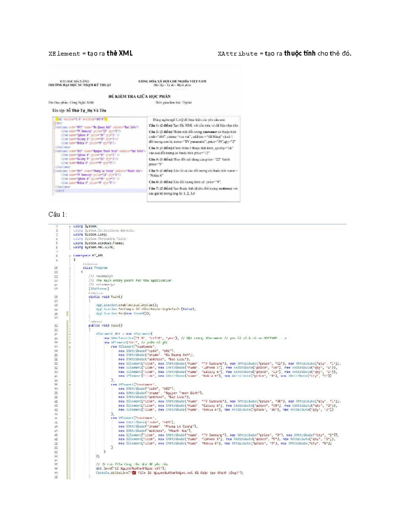
Task: Click the 'Dùng ngôn ngữ LinQ' instruction line
Action: [189, 120]
